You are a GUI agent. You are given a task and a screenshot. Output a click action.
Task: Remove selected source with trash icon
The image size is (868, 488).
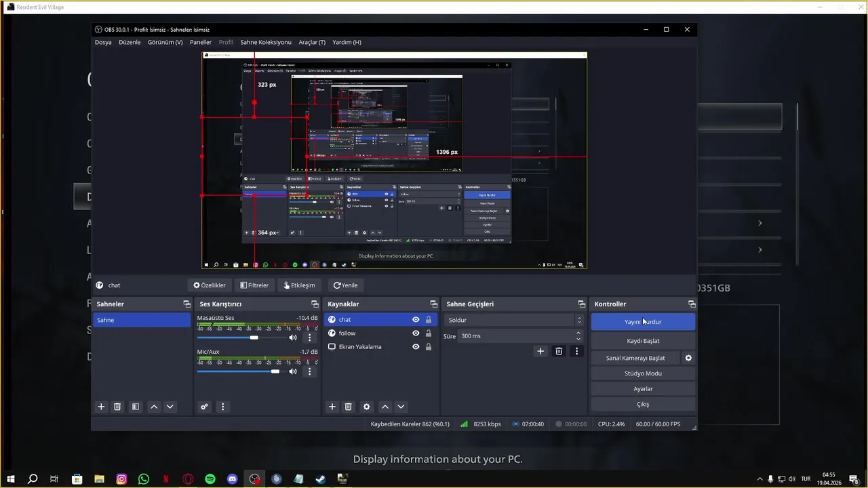(x=349, y=407)
